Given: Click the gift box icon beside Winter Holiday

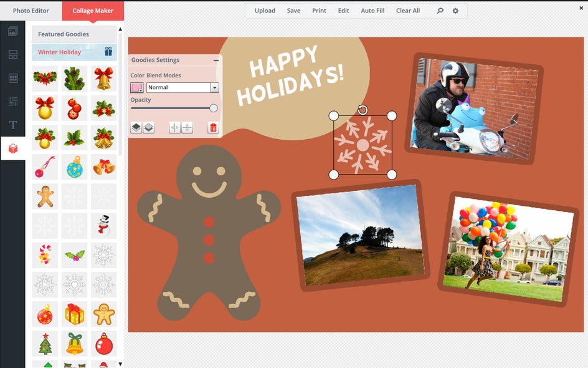Looking at the screenshot, I should pyautogui.click(x=108, y=51).
